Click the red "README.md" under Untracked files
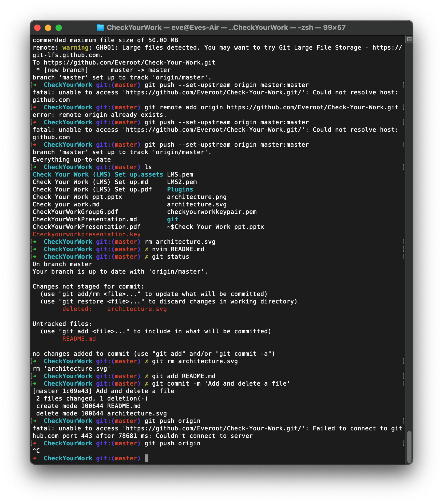 79,339
